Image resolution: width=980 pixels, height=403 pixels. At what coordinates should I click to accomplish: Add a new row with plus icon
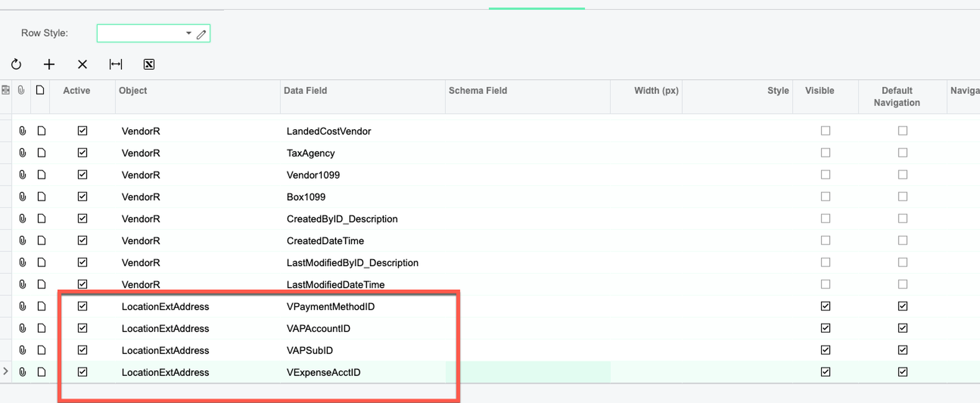[49, 64]
